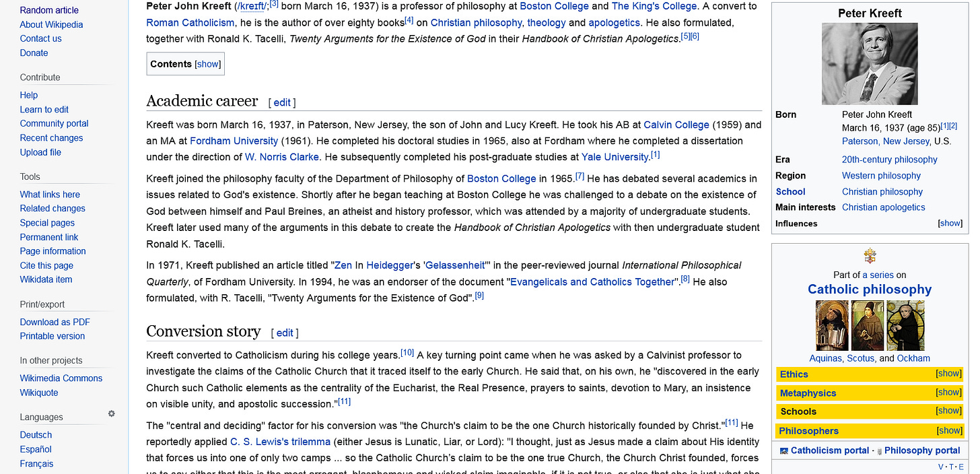980x474 pixels.
Task: Go to About Wikipedia
Action: pos(51,24)
